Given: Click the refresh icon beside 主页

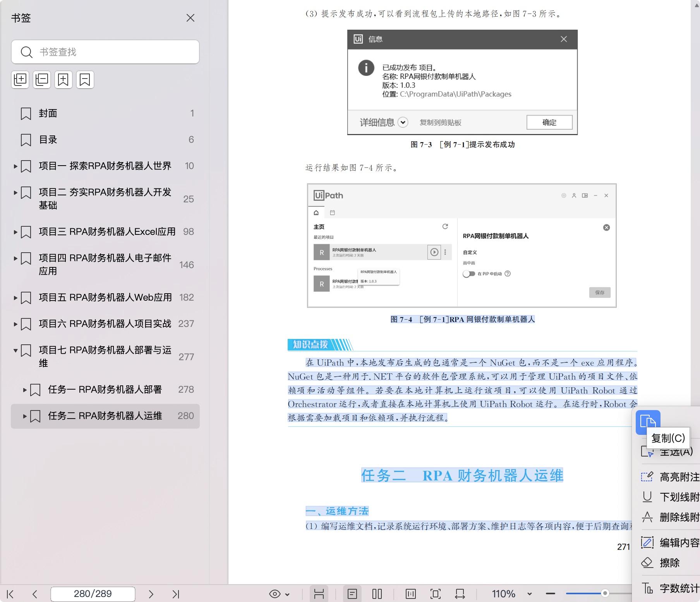Looking at the screenshot, I should 445,226.
